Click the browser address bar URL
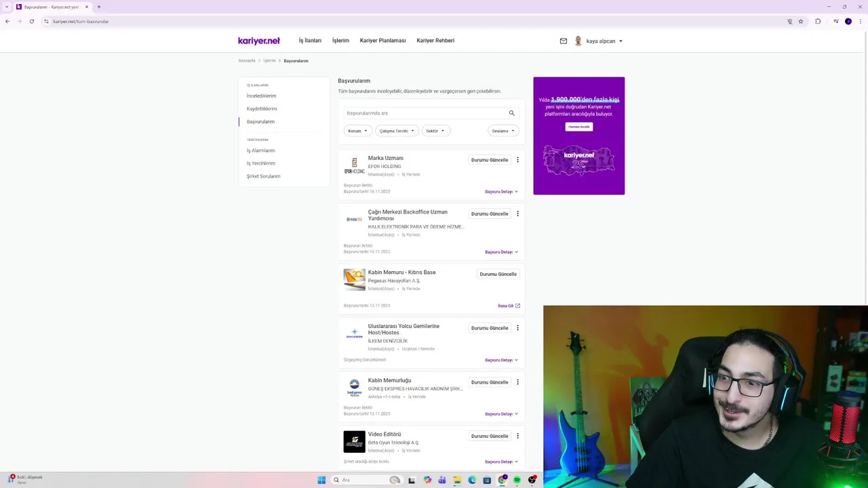The width and height of the screenshot is (868, 488). pyautogui.click(x=81, y=21)
